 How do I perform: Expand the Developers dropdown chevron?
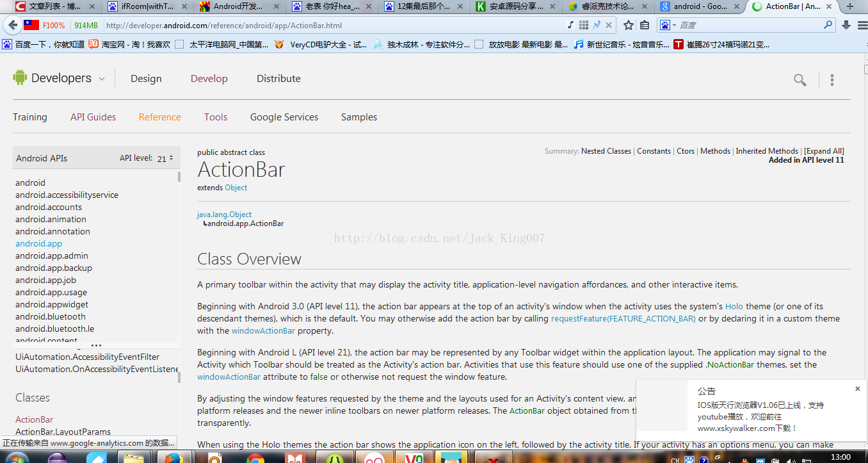click(x=101, y=79)
